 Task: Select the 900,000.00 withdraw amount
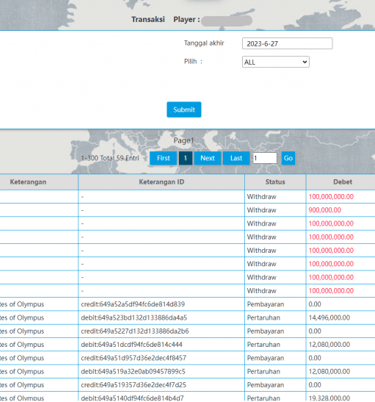(325, 210)
